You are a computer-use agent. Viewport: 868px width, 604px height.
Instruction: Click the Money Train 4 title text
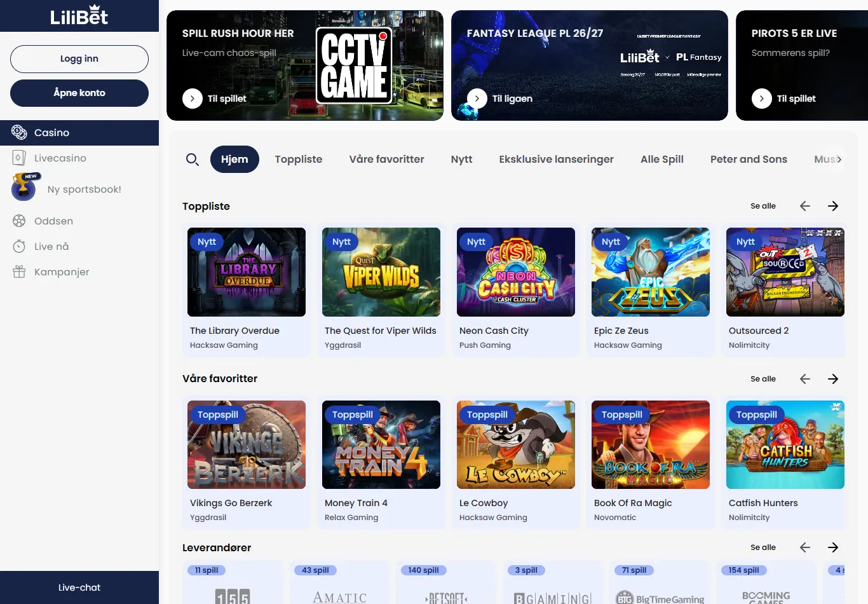[x=356, y=503]
